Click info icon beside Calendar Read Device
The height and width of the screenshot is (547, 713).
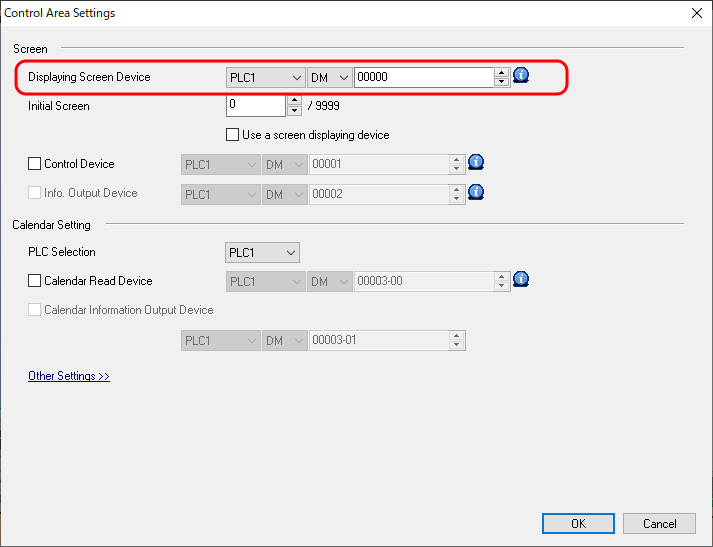coord(520,281)
